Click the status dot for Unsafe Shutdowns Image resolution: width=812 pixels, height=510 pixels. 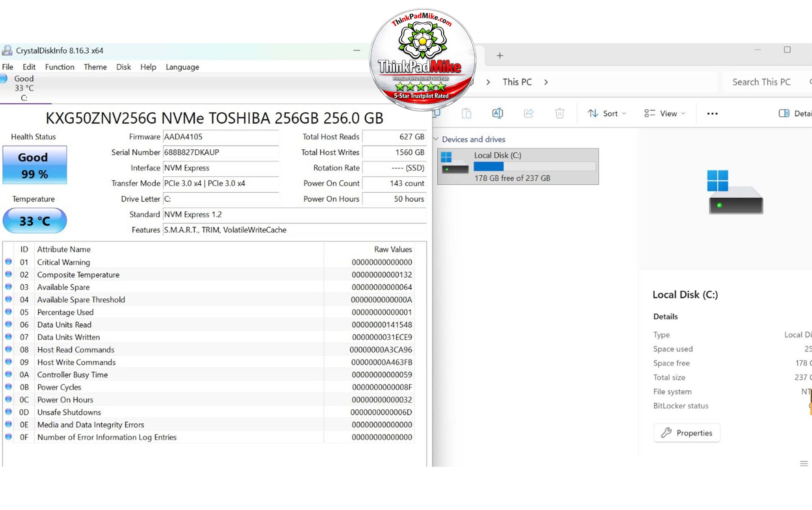click(x=8, y=412)
